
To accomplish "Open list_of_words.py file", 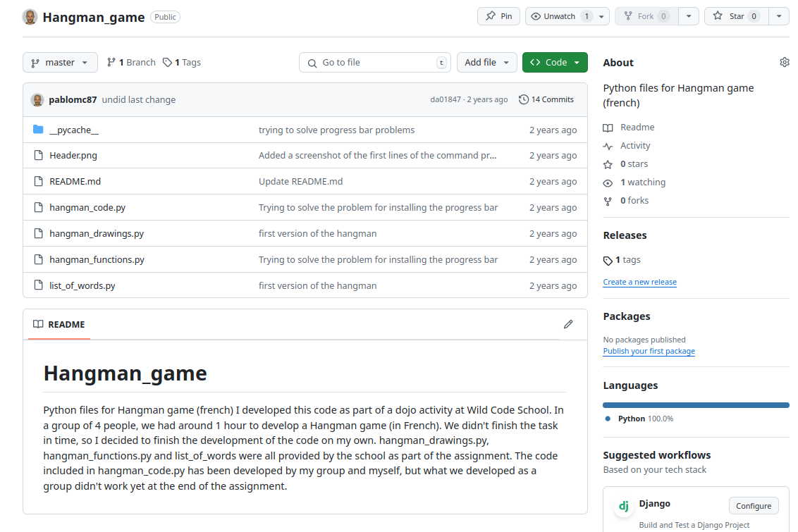I will click(82, 286).
